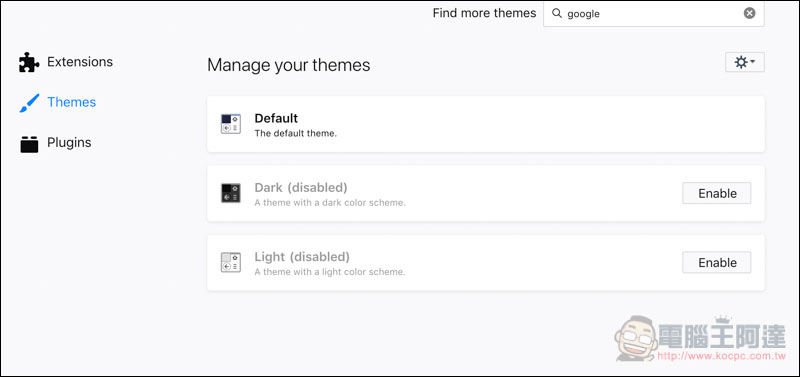This screenshot has width=800, height=377.
Task: Click the Manage your themes heading
Action: (289, 65)
